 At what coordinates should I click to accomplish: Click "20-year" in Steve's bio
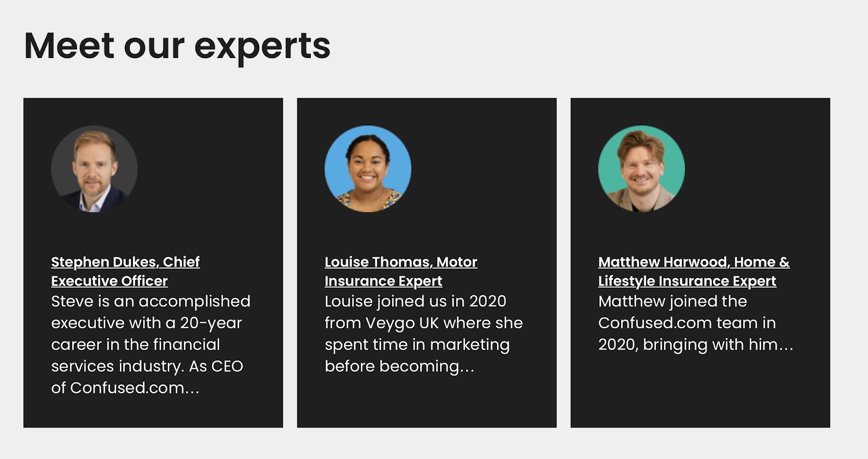210,323
